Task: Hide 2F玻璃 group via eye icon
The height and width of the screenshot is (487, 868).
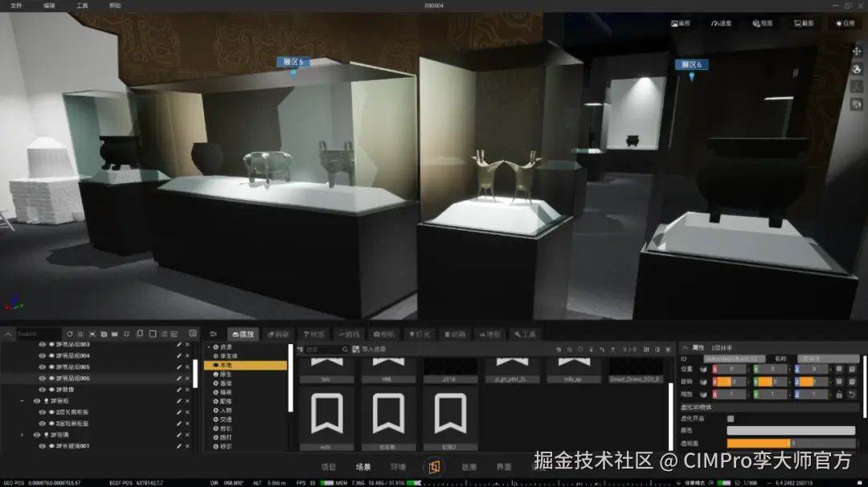Action: pos(36,435)
